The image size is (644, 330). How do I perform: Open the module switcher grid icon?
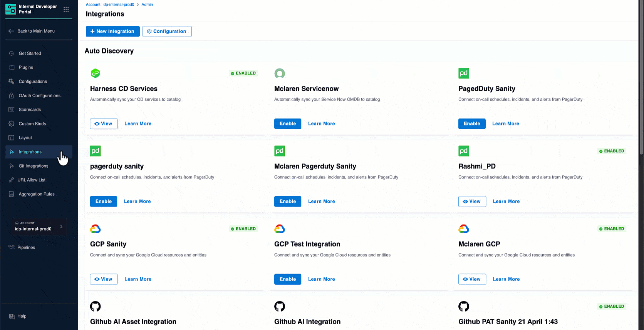click(66, 9)
